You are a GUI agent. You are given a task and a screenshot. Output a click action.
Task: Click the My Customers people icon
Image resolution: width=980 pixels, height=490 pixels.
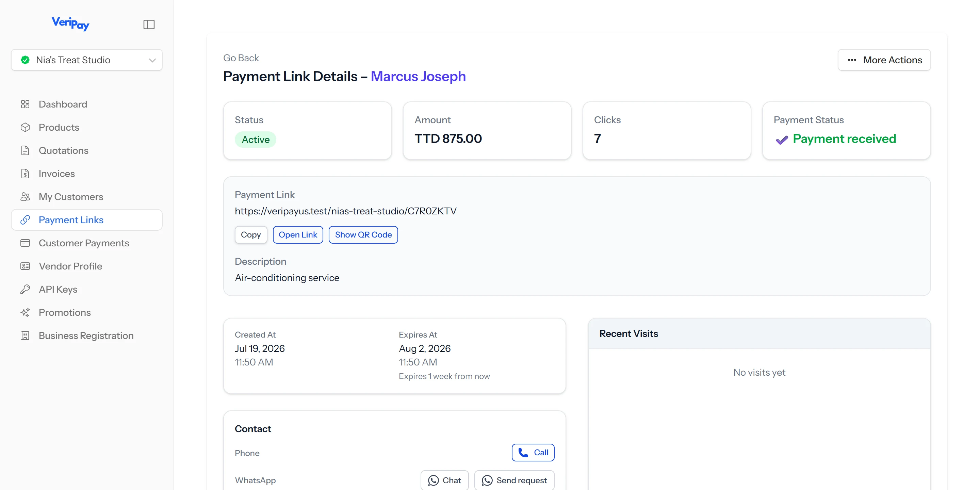tap(25, 197)
